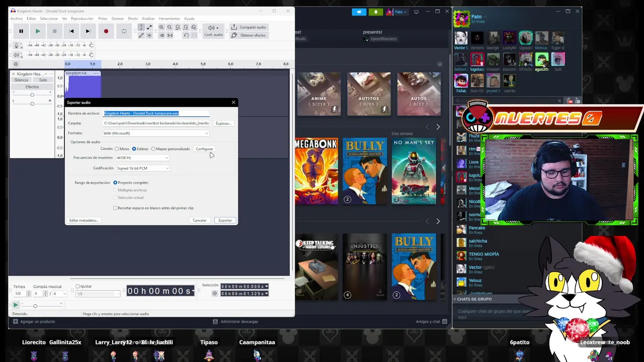The height and width of the screenshot is (362, 644).
Task: Click Editar metadatos button
Action: point(84,220)
